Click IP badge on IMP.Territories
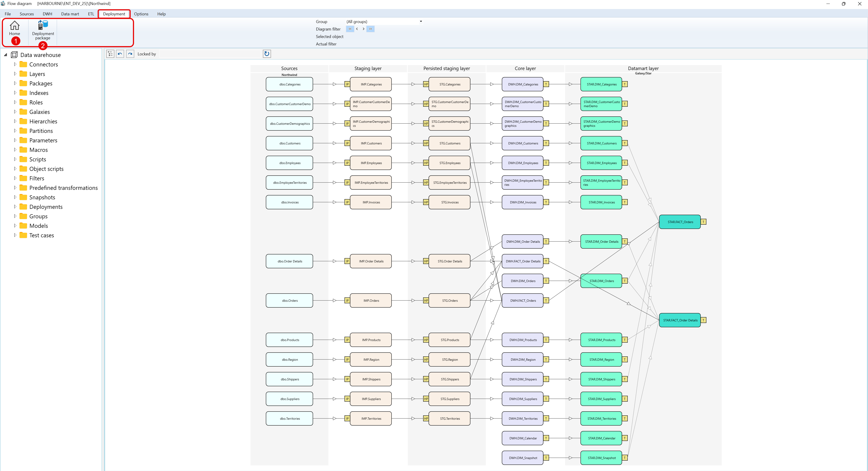The image size is (868, 471). pos(347,418)
